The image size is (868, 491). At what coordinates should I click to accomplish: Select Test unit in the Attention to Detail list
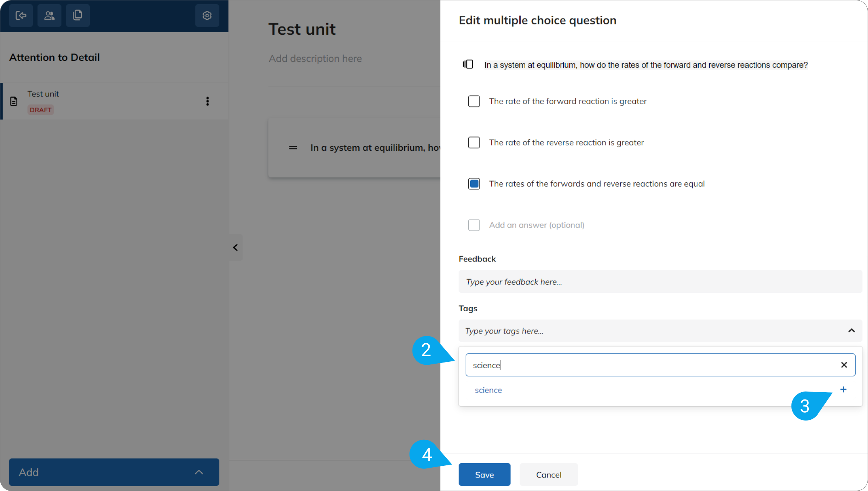tap(43, 94)
